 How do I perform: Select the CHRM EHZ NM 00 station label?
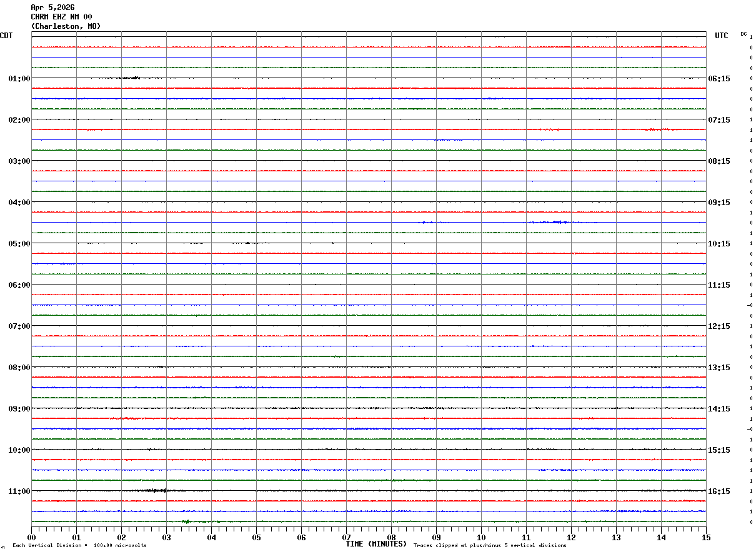[61, 17]
